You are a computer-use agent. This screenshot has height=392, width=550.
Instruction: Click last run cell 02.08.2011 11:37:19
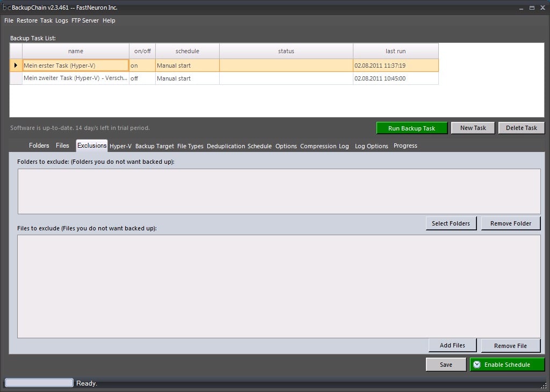pyautogui.click(x=396, y=66)
